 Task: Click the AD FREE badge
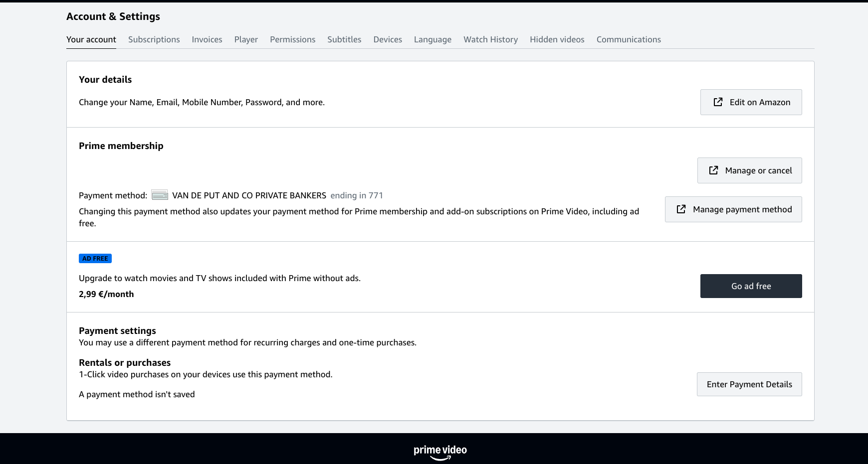(95, 258)
